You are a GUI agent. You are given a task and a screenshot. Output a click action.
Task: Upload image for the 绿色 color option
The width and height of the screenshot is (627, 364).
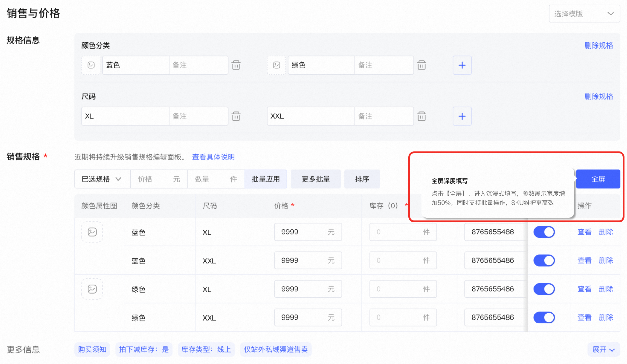coord(276,65)
